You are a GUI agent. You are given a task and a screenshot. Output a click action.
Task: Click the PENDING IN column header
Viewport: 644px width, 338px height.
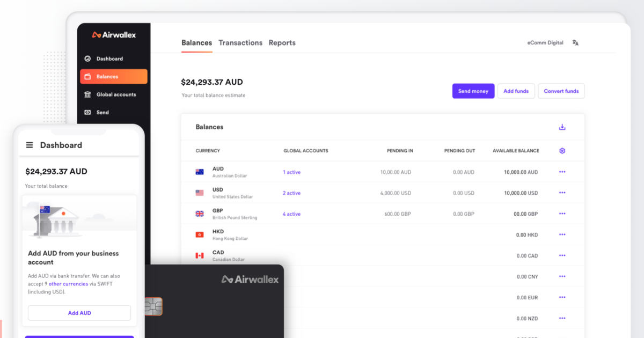[400, 151]
